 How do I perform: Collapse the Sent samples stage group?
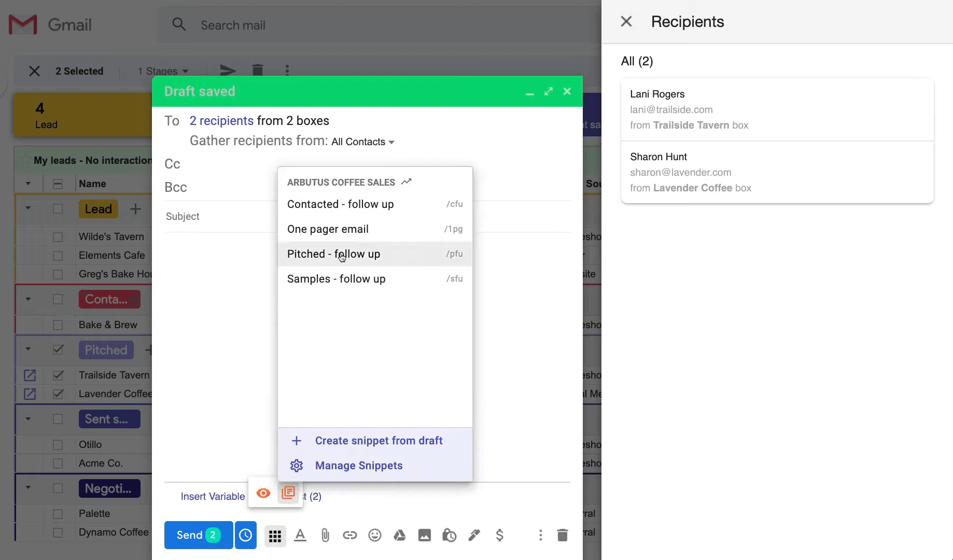click(x=28, y=419)
